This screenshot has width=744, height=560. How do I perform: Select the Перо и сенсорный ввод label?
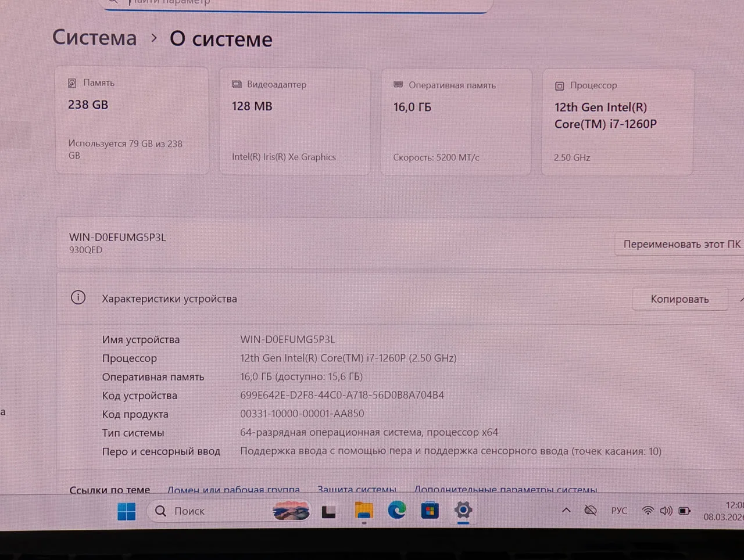161,451
